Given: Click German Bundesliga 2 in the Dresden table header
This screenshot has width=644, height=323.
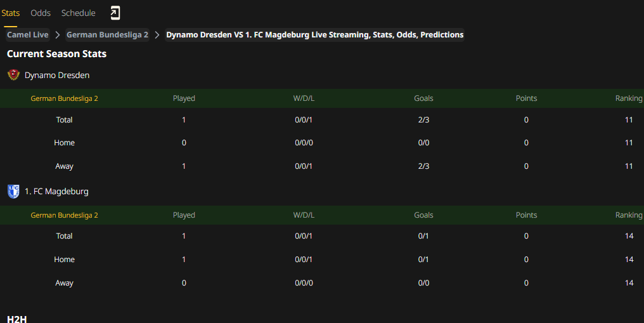Looking at the screenshot, I should [x=64, y=98].
